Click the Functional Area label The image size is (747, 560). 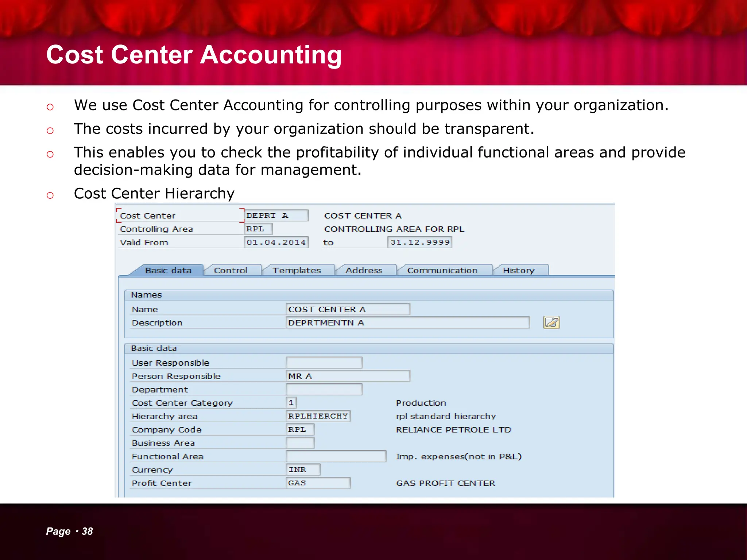(167, 456)
